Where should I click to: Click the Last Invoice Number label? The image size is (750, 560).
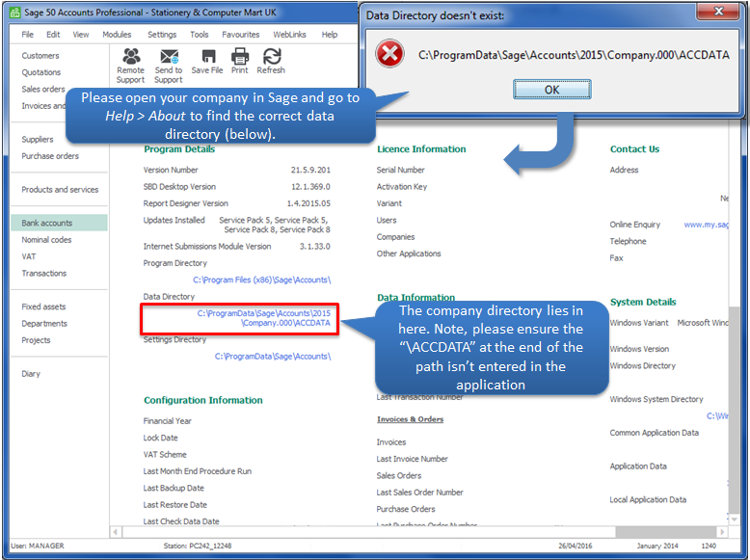[413, 459]
